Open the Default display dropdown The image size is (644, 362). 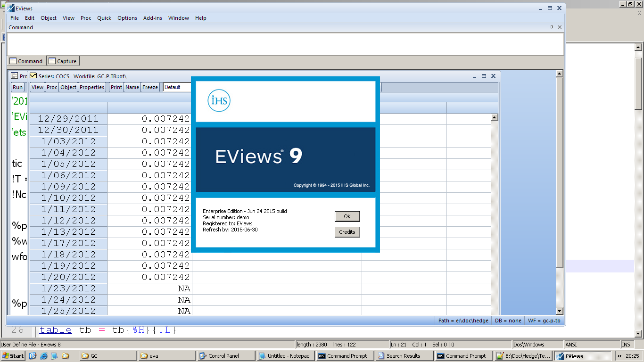(177, 87)
